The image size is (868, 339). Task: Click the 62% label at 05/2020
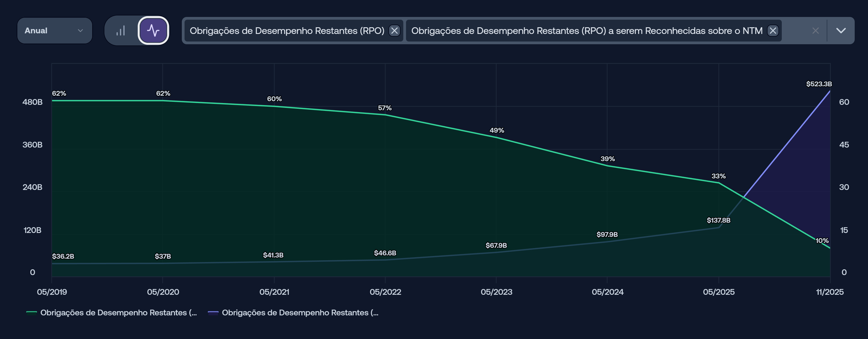pos(163,93)
